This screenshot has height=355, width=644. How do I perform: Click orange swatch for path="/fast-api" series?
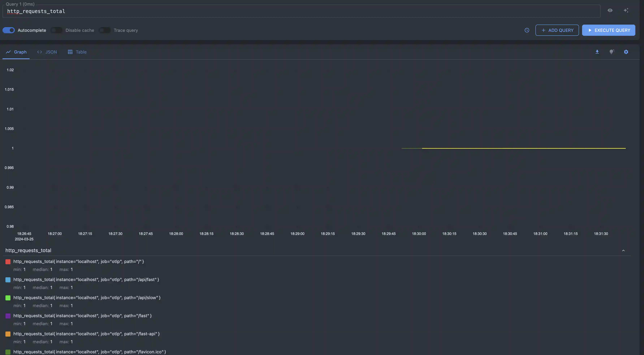coord(8,334)
